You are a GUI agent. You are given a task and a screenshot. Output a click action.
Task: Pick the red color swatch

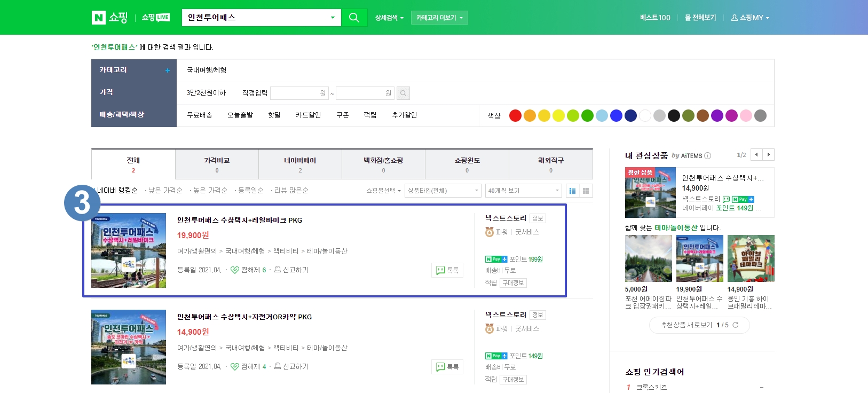(515, 116)
